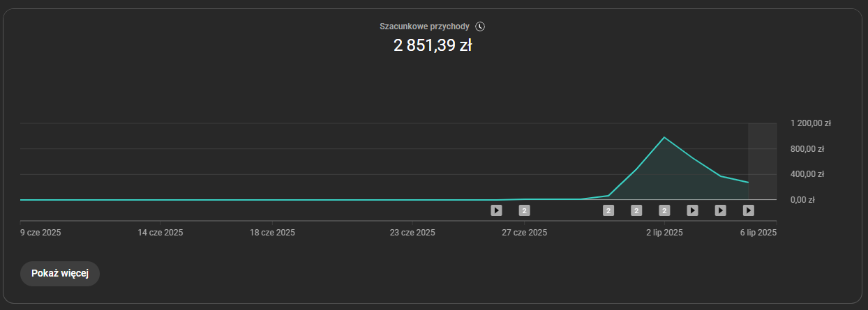Open the 2-videos marker at 1 lip
The image size is (868, 310).
point(636,210)
